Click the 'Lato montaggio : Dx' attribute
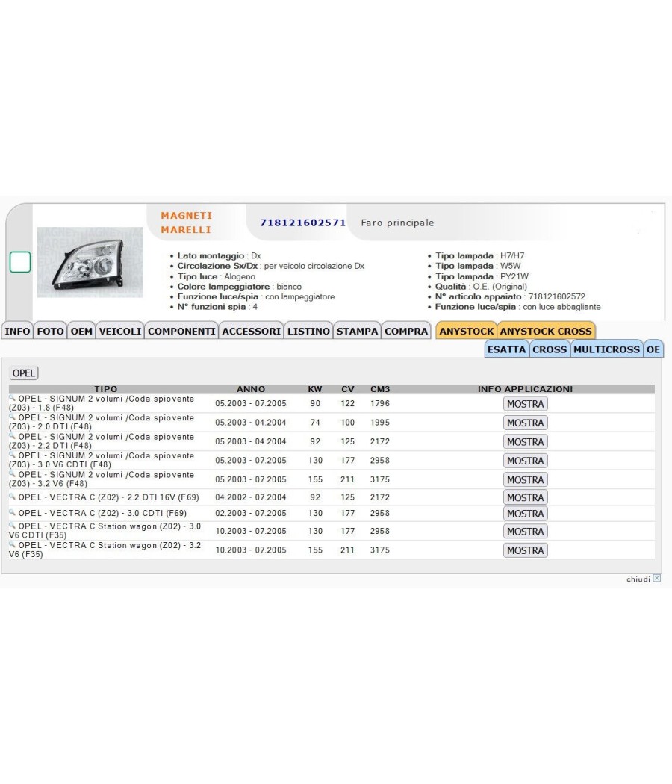The height and width of the screenshot is (784, 672). [219, 255]
